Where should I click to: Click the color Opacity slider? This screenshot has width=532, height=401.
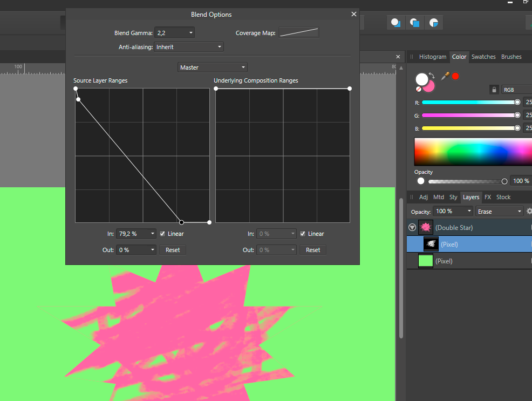468,181
